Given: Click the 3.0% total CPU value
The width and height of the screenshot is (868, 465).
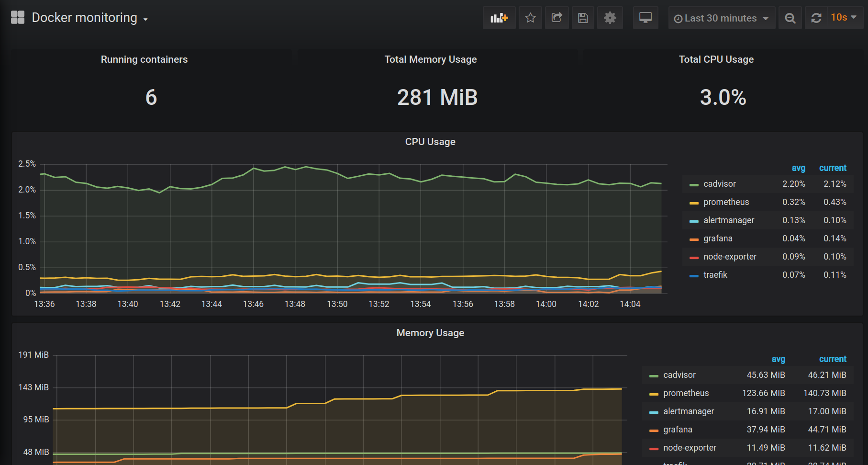Looking at the screenshot, I should tap(723, 98).
